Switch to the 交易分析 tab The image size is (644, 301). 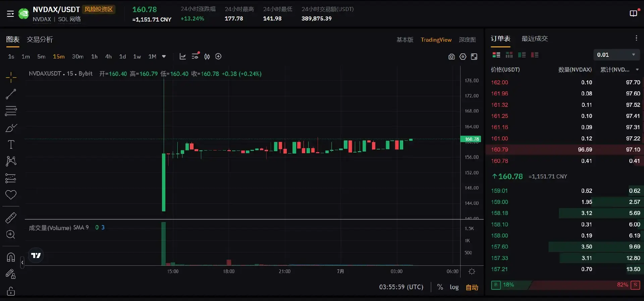pyautogui.click(x=40, y=40)
